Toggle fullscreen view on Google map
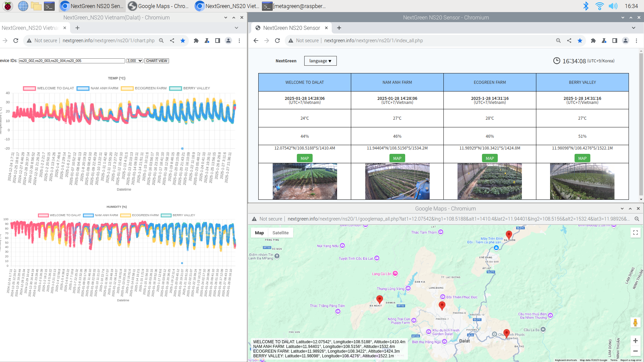 (635, 233)
